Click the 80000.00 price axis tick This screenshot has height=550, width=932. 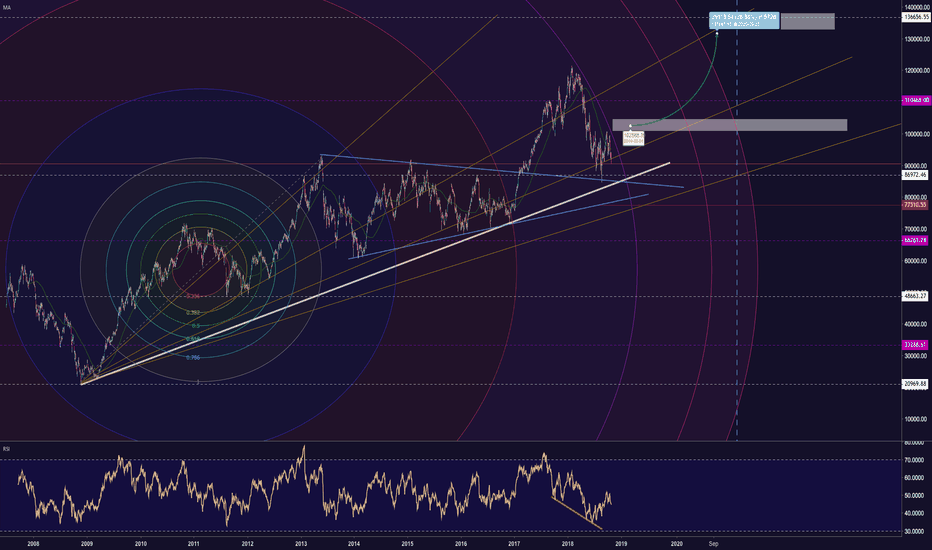coord(916,197)
